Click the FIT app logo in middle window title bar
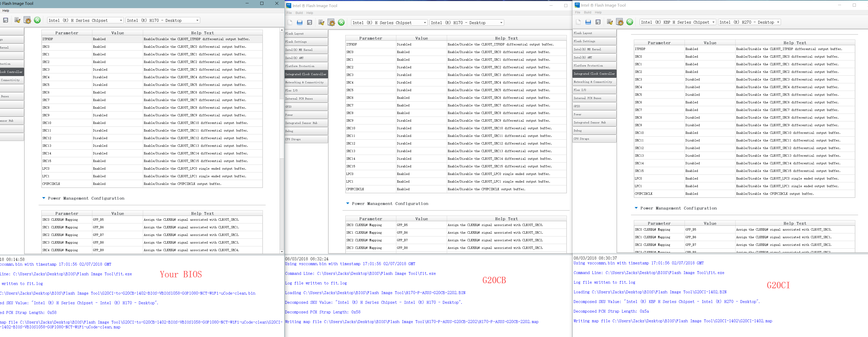 point(288,5)
